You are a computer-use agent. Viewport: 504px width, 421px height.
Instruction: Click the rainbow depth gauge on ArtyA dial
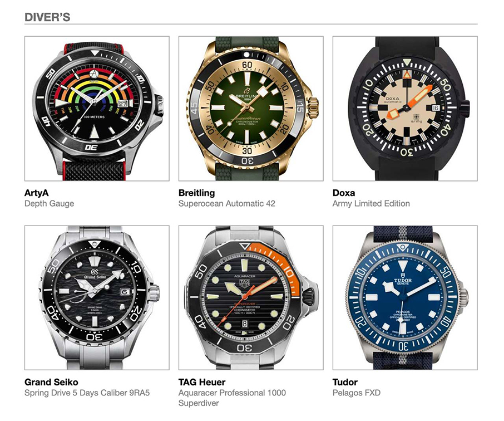coord(93,89)
